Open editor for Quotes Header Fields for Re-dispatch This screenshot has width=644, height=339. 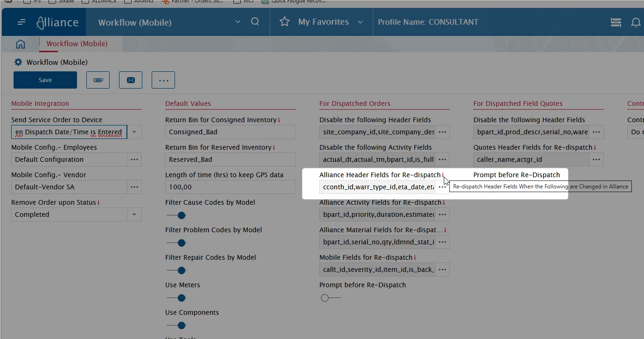pos(596,159)
